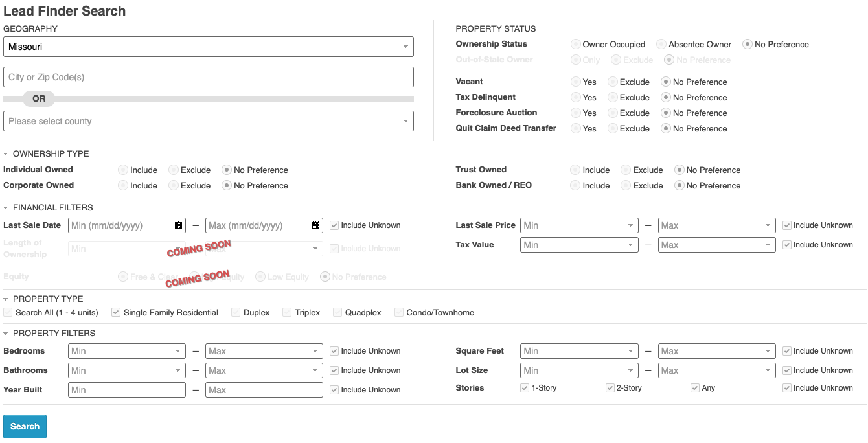Check the Quadplex property type

(337, 312)
